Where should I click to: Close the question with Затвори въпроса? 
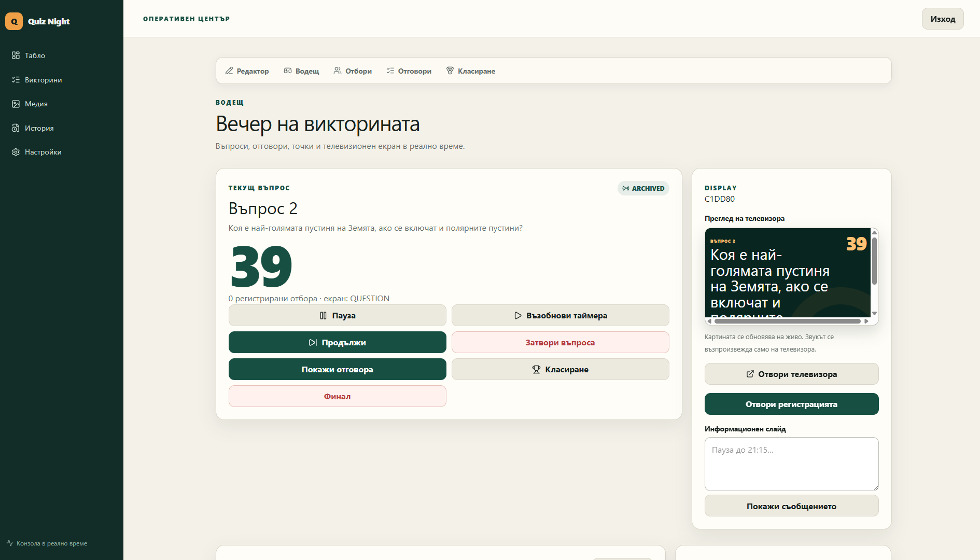point(561,342)
